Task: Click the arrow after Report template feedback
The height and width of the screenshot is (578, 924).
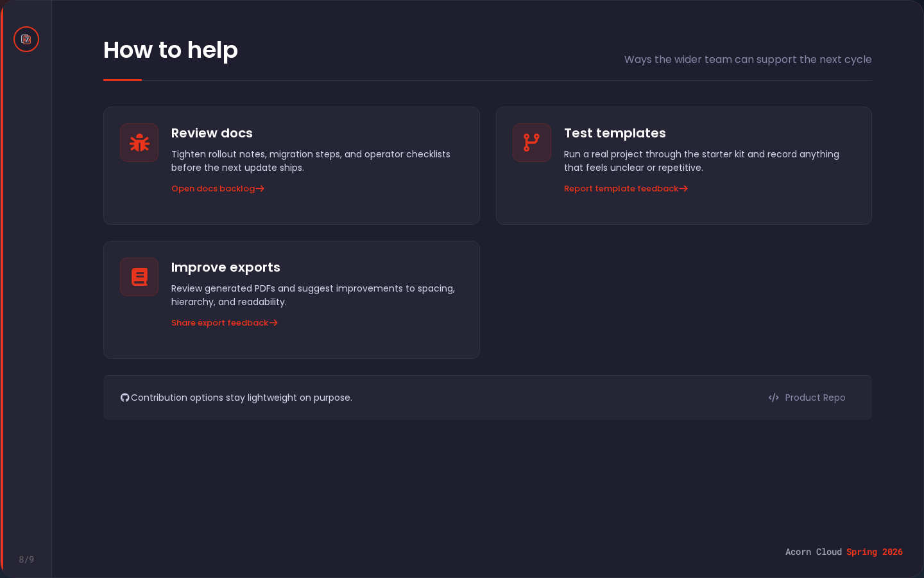Action: (683, 189)
